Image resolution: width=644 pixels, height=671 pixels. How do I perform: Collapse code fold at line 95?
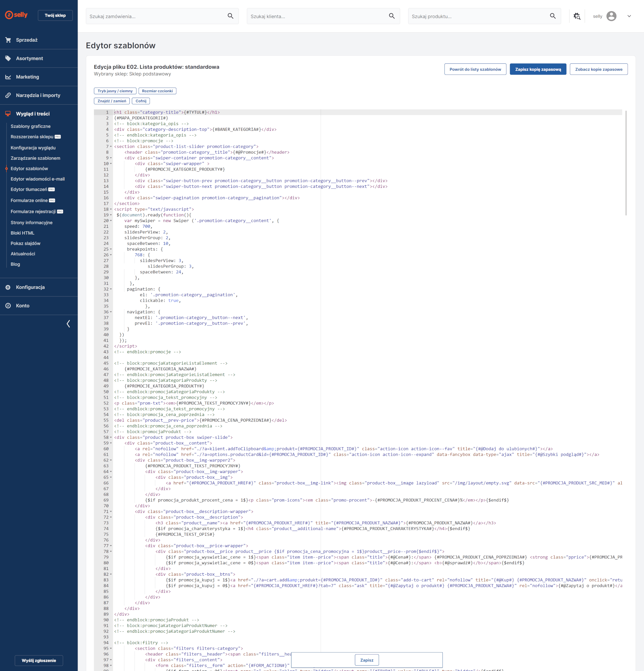click(x=111, y=648)
